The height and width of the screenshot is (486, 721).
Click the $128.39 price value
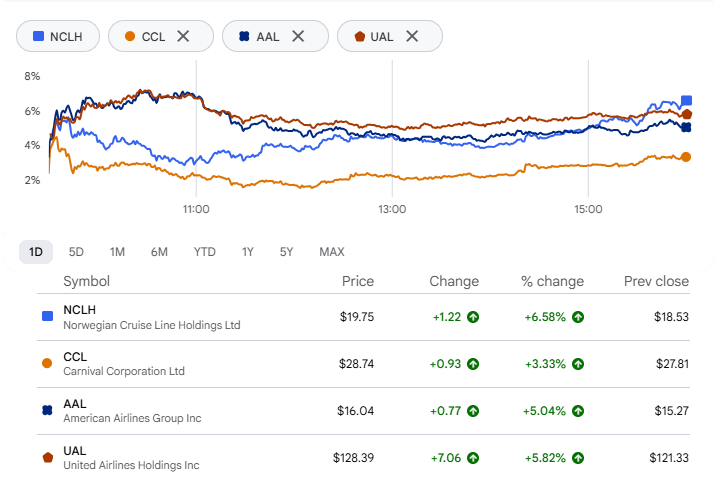tap(354, 458)
